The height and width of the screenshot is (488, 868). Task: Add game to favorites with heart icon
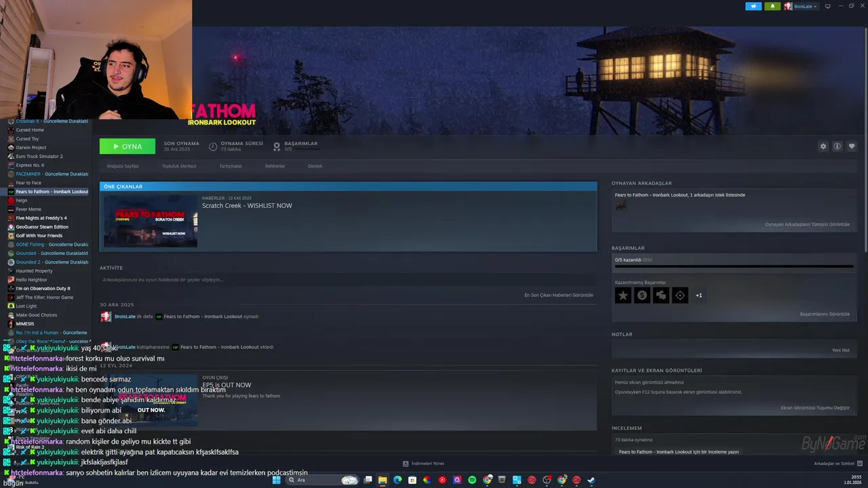(852, 146)
